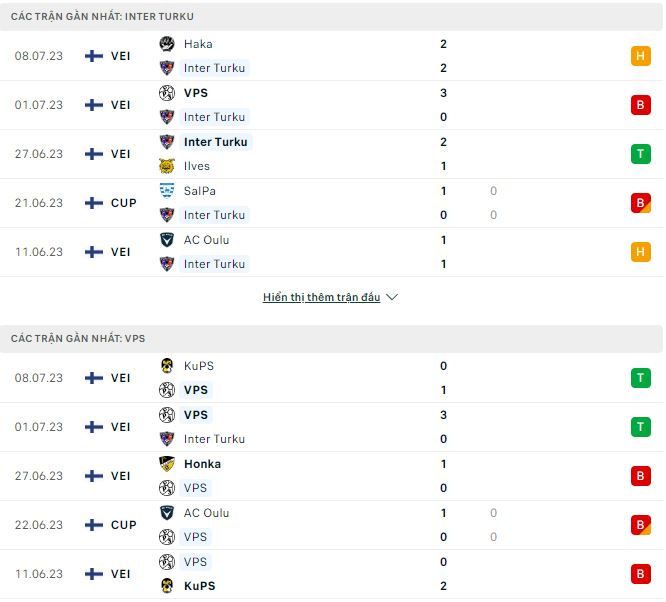Expand list via chevron next to Hiển thị thêm trận đấu
The image size is (666, 602).
(x=392, y=298)
